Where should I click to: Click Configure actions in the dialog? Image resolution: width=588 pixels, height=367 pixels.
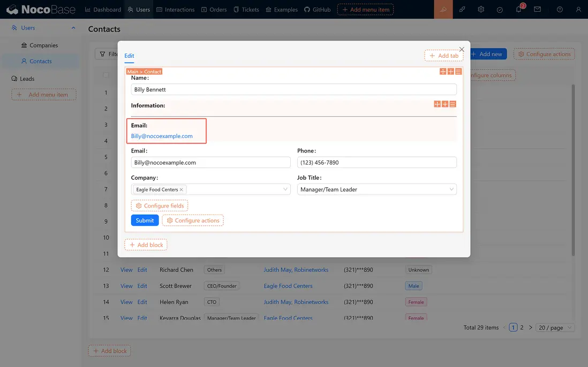[x=193, y=220]
